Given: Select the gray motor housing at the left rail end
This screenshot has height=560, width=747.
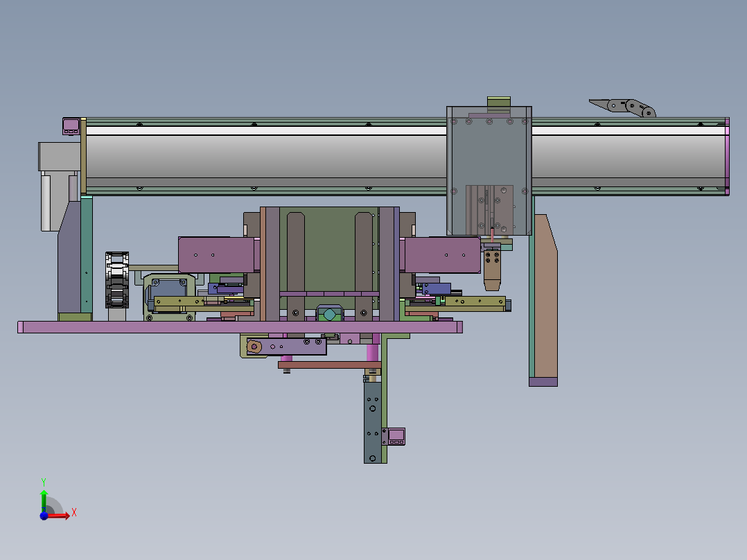Looking at the screenshot, I should pyautogui.click(x=59, y=157).
